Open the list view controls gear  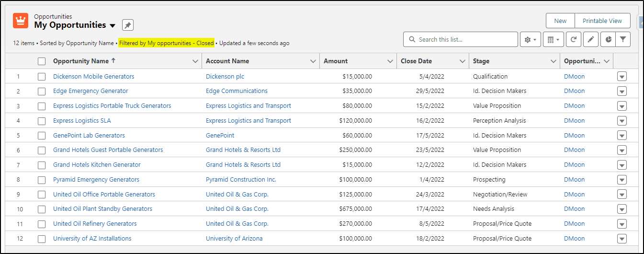(531, 39)
